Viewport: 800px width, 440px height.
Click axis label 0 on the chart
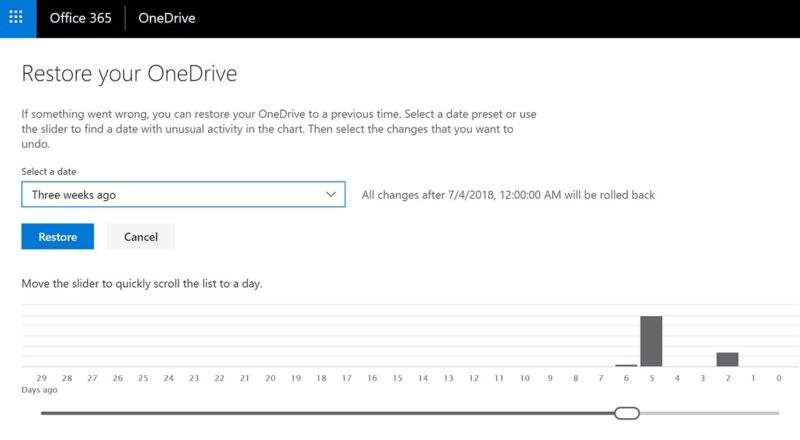pyautogui.click(x=779, y=378)
